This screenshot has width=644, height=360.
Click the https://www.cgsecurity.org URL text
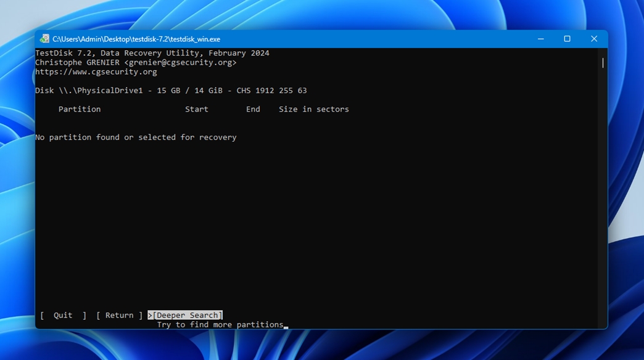[x=96, y=72]
